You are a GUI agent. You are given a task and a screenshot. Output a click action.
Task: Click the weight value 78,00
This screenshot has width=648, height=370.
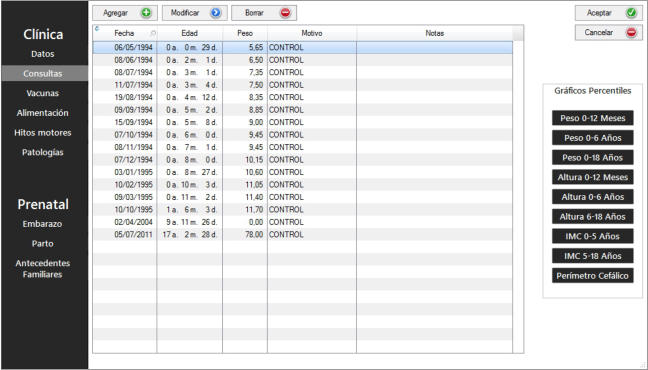pos(255,234)
